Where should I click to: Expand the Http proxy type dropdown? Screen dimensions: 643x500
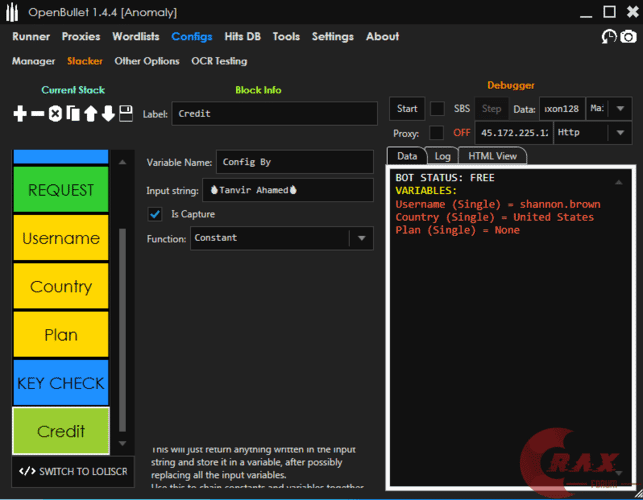[x=620, y=132]
